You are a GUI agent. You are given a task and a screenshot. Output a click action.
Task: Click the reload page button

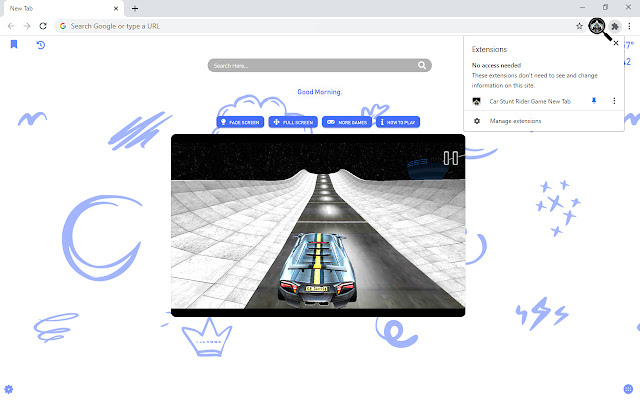click(43, 25)
